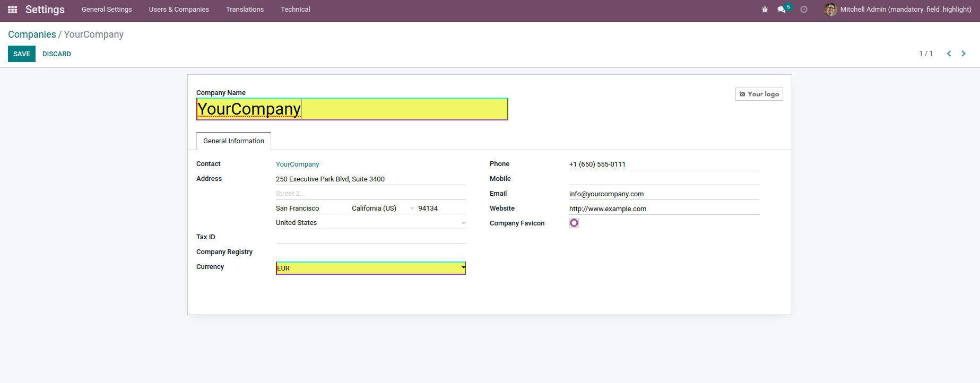Screen dimensions: 980x383
Task: Open the apps grid menu icon
Action: click(x=12, y=10)
